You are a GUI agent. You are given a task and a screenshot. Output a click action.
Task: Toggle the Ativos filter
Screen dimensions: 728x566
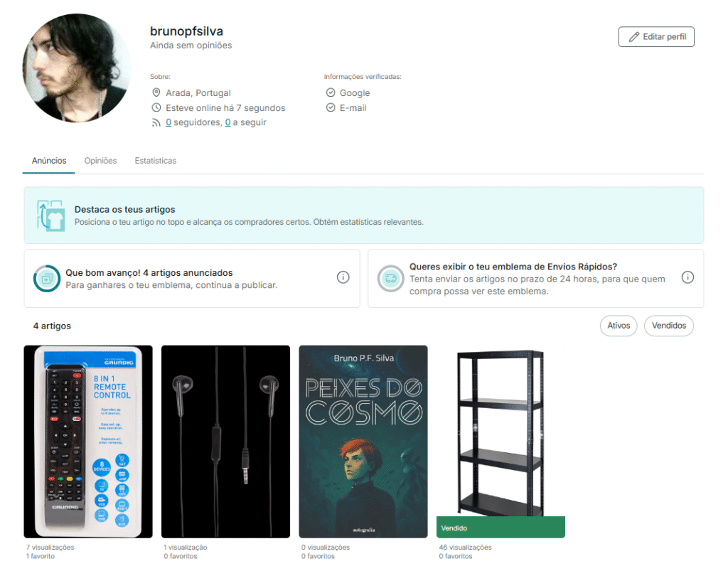pyautogui.click(x=619, y=326)
